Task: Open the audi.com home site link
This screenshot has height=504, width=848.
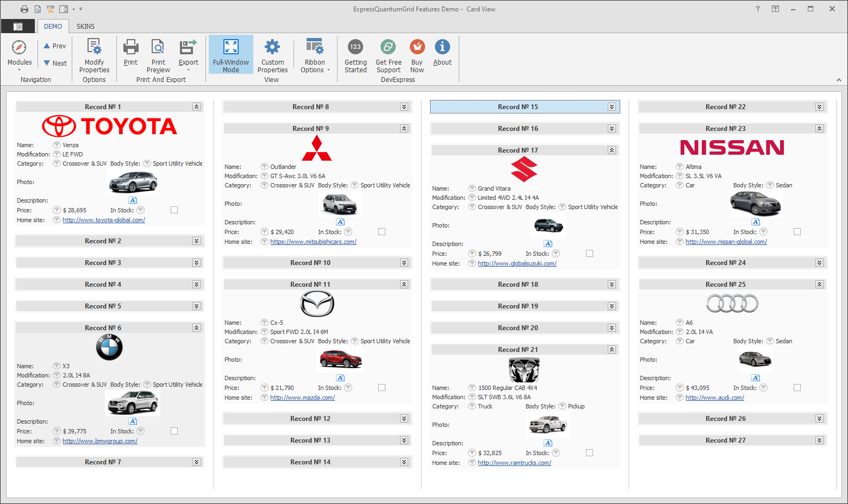Action: [715, 398]
